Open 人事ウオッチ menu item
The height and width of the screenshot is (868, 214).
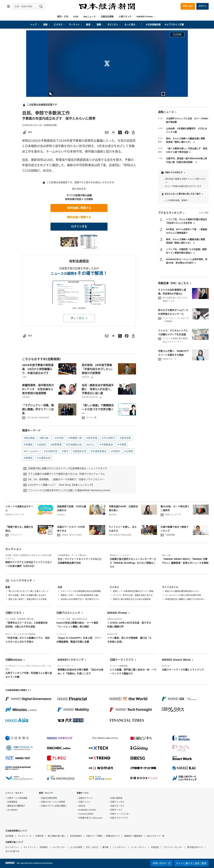click(125, 16)
